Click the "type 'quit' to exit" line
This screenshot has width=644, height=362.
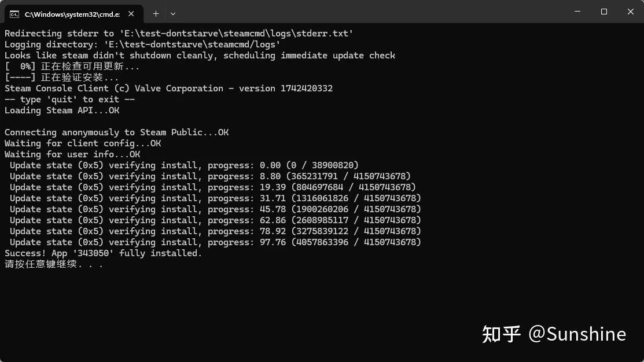[70, 99]
